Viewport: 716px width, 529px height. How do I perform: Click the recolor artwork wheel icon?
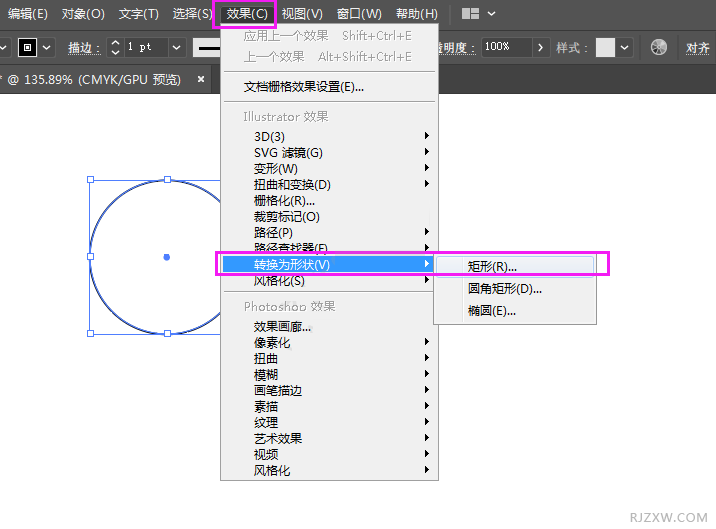coord(658,47)
